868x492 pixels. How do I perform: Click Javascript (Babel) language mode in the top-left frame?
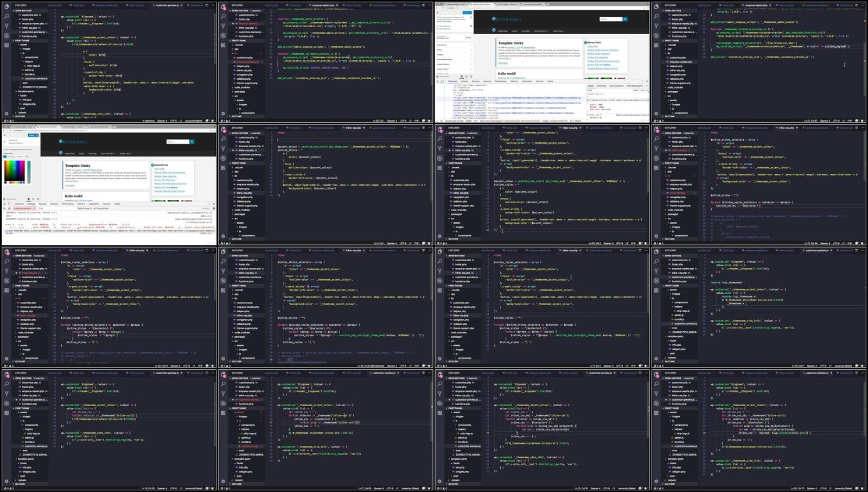pyautogui.click(x=194, y=121)
